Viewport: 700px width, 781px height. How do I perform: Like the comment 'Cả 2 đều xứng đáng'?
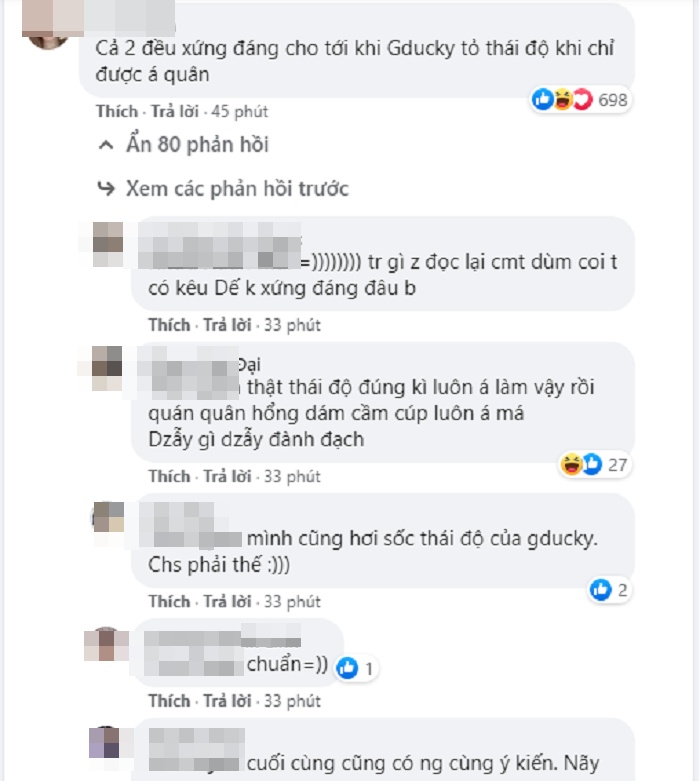tap(117, 111)
